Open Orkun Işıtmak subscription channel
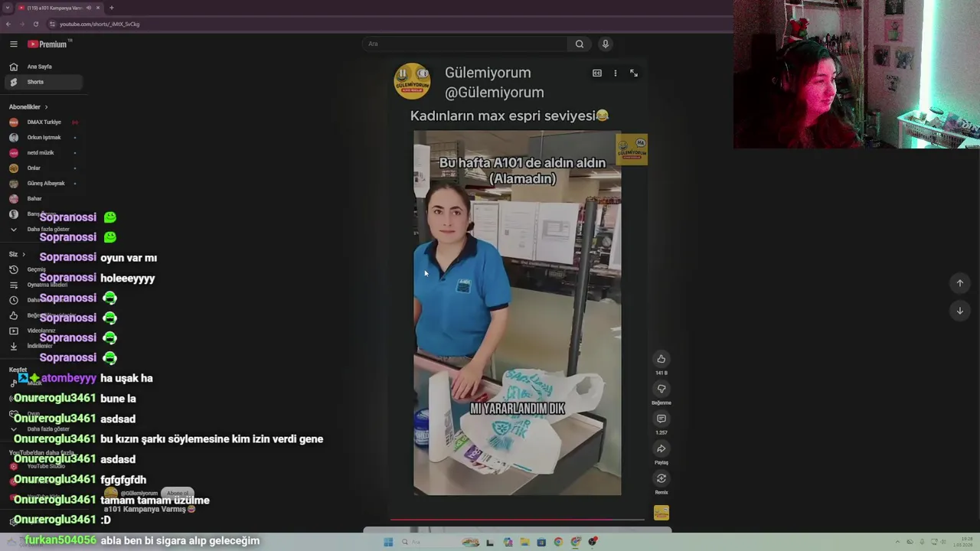 (x=44, y=138)
